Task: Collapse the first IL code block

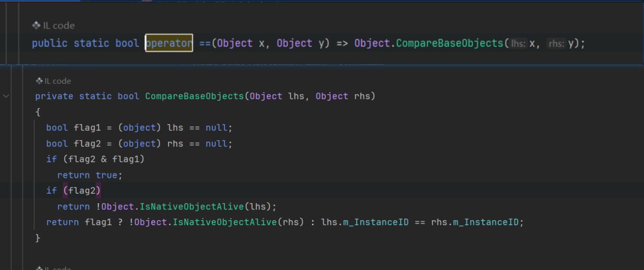Action: [5, 43]
